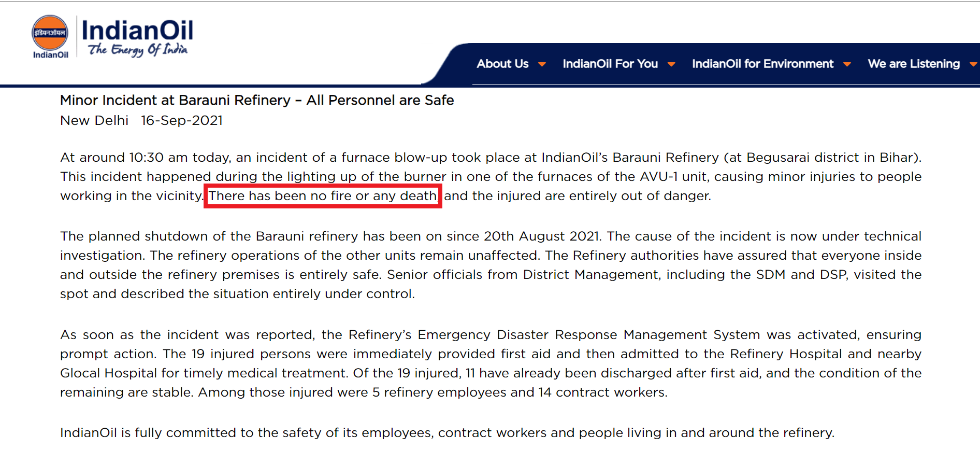The image size is (980, 450).
Task: Click the date 16-Sep-2021
Action: (182, 120)
